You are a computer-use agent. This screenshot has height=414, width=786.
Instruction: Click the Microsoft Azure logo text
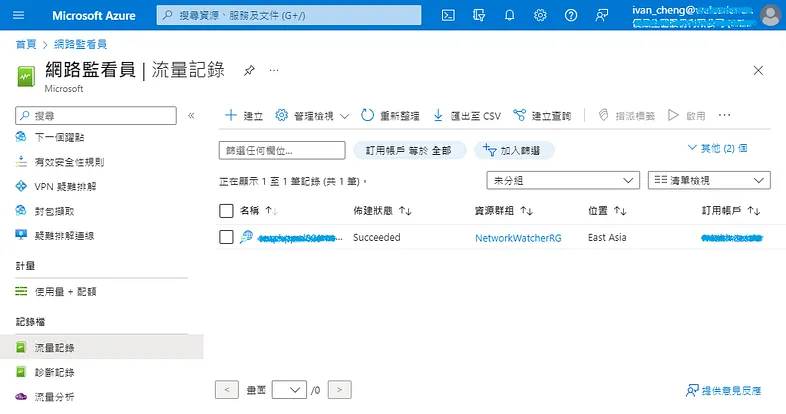pos(94,16)
